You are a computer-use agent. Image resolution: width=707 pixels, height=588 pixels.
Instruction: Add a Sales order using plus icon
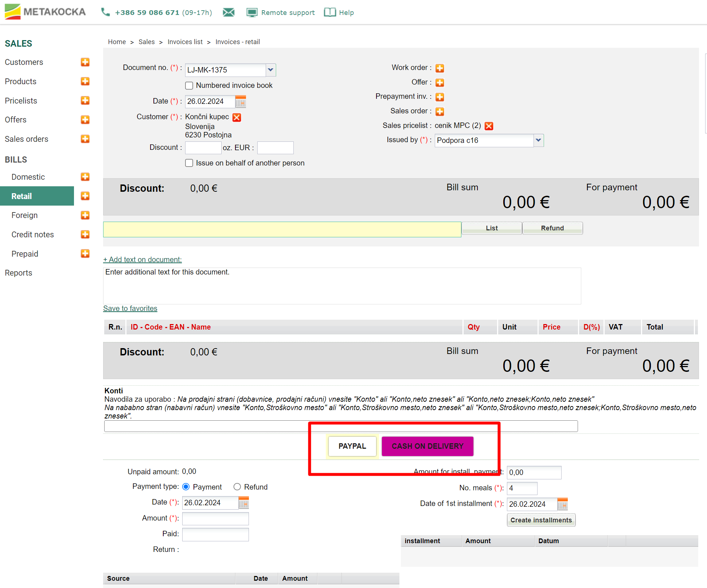click(440, 112)
